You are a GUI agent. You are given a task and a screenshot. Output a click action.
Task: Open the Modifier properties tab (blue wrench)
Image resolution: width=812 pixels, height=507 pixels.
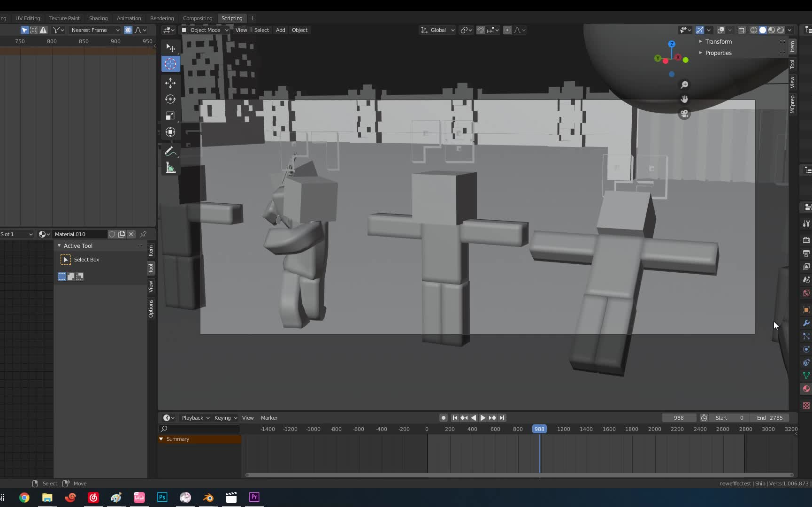tap(806, 323)
